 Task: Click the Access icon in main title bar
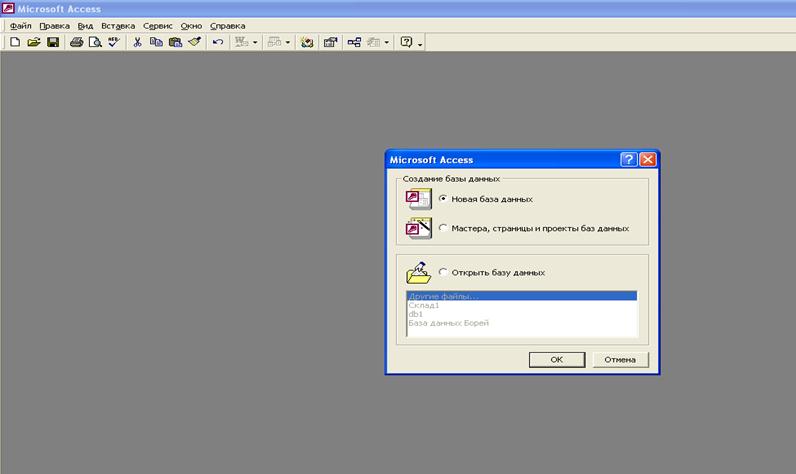[8, 8]
